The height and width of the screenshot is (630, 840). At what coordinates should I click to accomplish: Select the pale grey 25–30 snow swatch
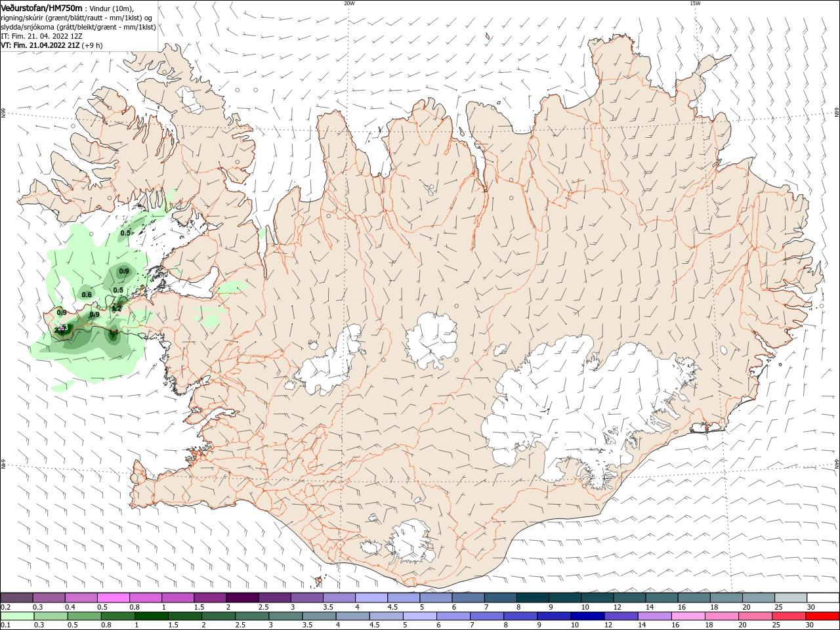pyautogui.click(x=790, y=598)
